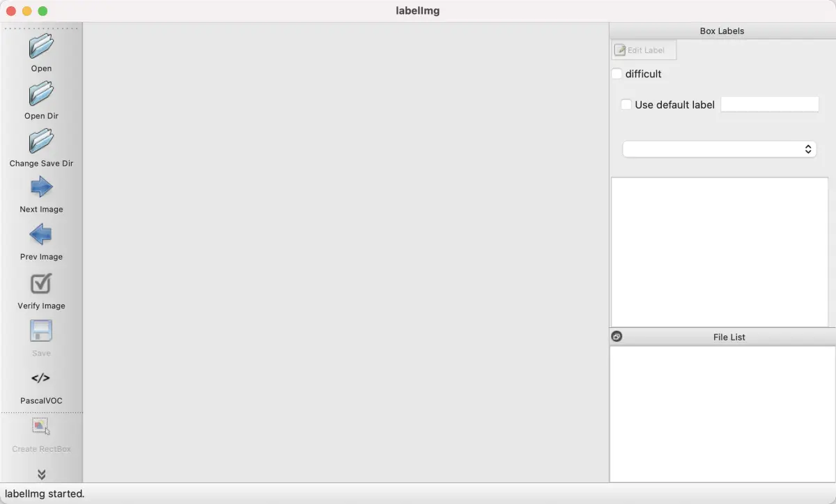836x504 pixels.
Task: Go to Next Image arrow
Action: tap(41, 187)
